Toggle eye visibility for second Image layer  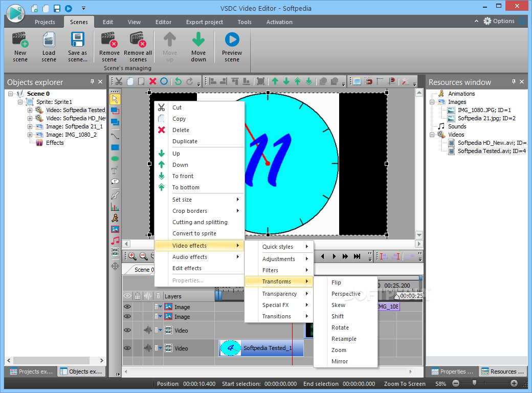click(x=127, y=316)
